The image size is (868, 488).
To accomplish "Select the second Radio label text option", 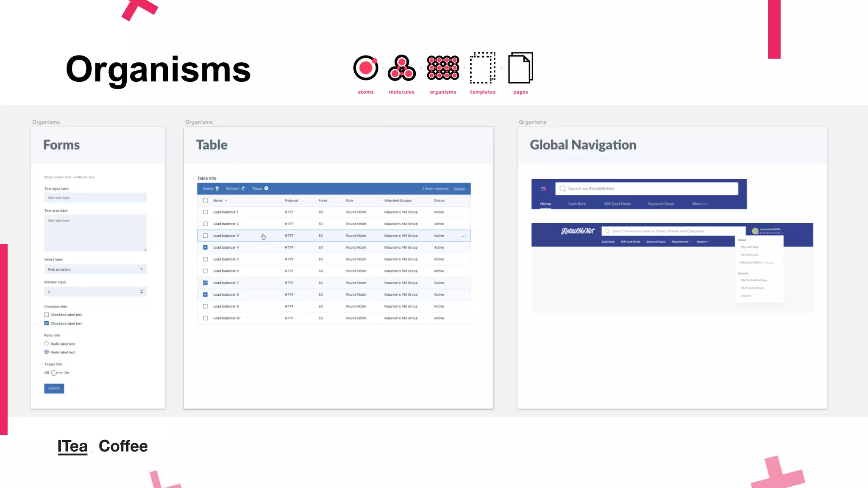I will [47, 352].
